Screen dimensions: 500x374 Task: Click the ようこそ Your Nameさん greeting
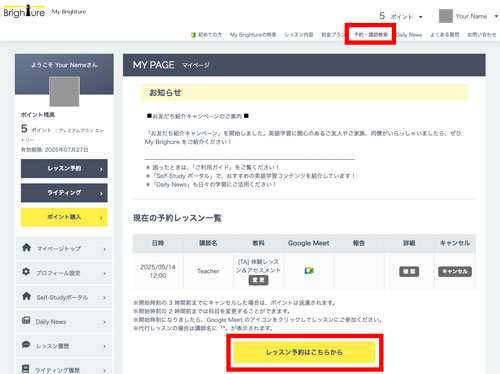(64, 65)
